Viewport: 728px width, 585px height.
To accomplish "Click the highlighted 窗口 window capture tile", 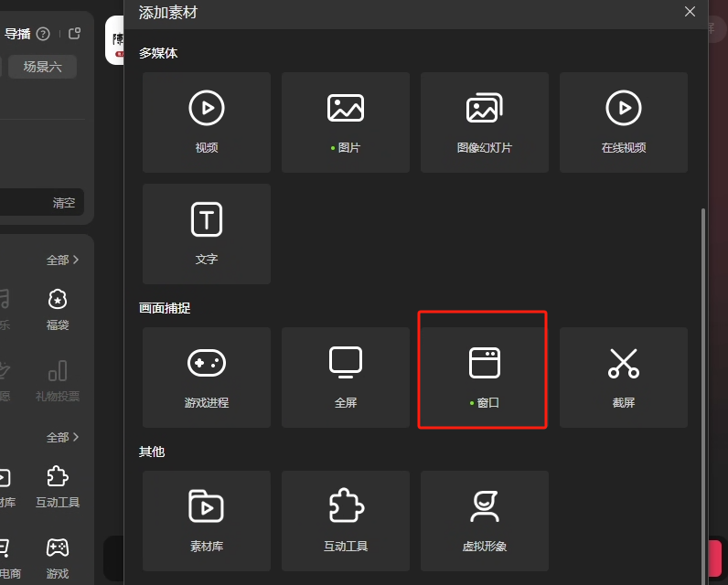I will 485,377.
